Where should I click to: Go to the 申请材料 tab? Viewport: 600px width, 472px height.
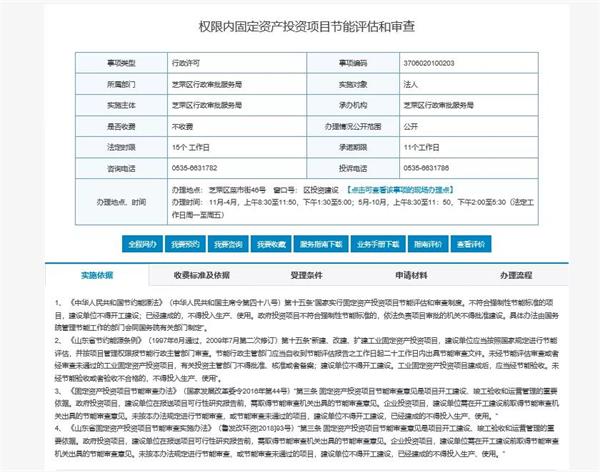410,274
